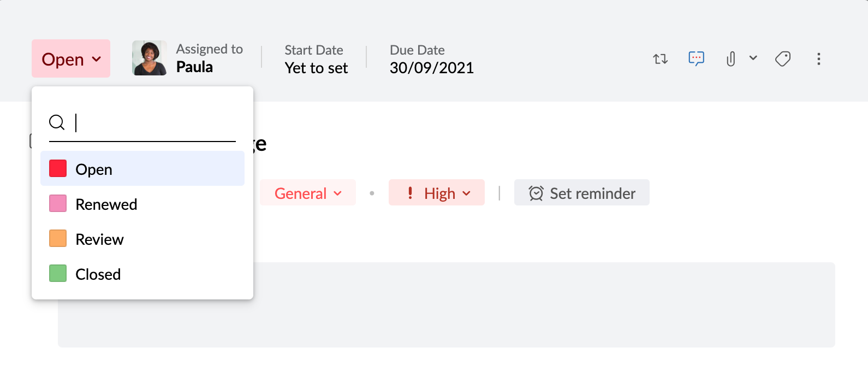The image size is (868, 365).
Task: Open the comments speech bubble icon
Action: pos(696,58)
